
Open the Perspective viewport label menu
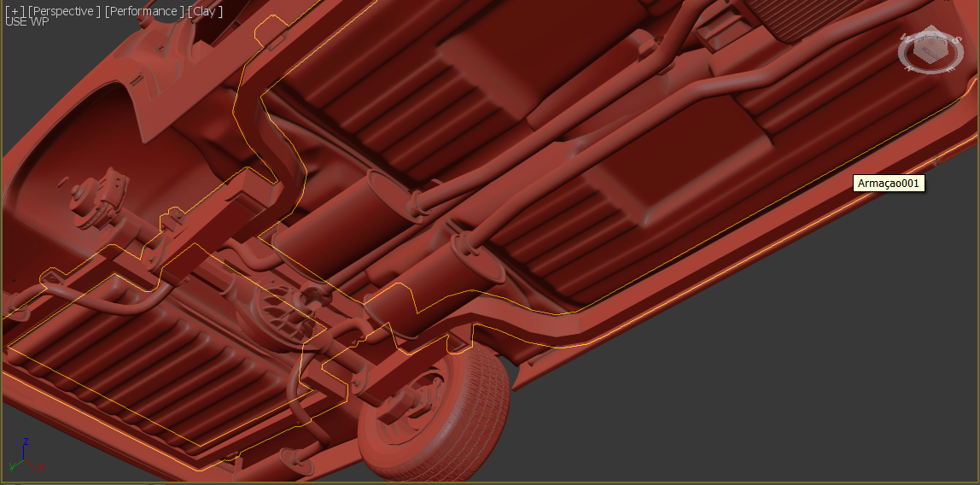click(64, 11)
